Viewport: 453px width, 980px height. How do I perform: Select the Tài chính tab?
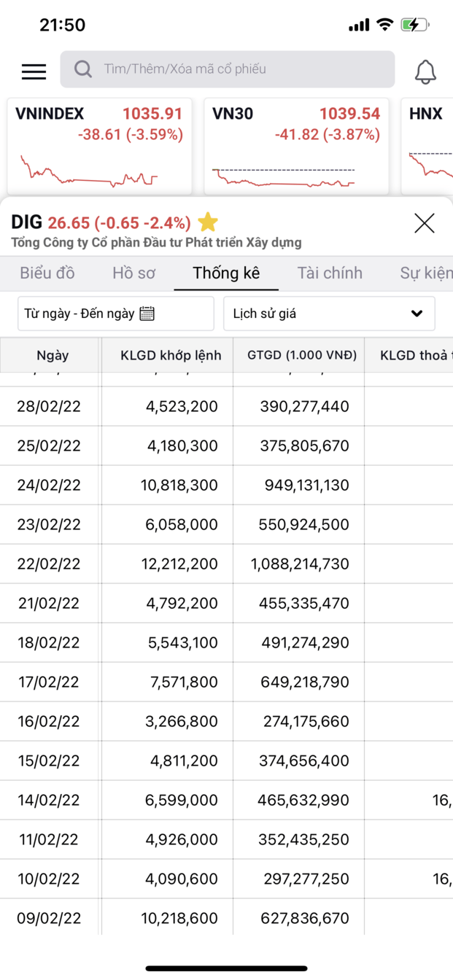[330, 273]
